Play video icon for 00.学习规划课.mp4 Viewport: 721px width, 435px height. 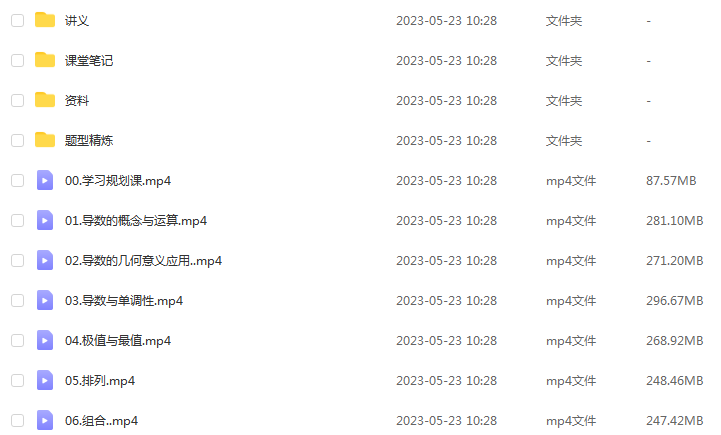coord(45,180)
